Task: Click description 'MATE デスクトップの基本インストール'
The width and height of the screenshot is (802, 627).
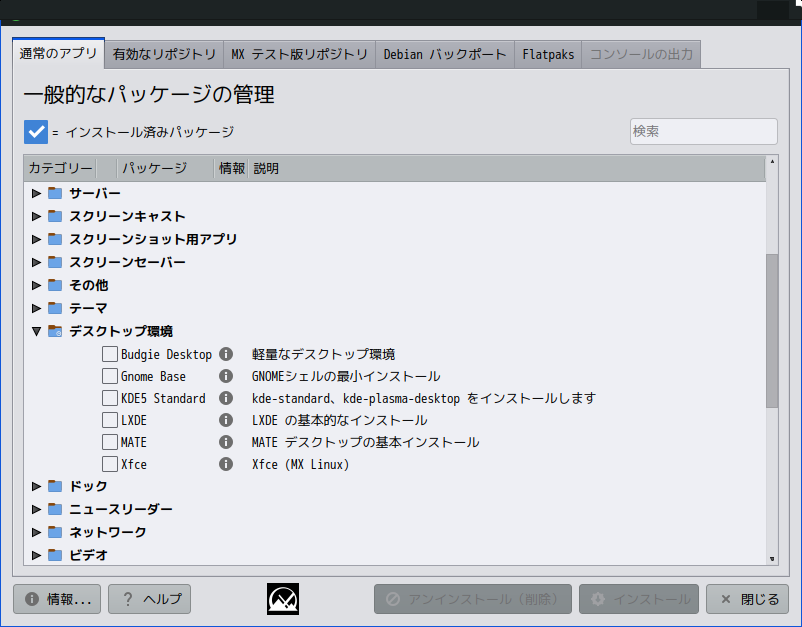Action: [365, 442]
